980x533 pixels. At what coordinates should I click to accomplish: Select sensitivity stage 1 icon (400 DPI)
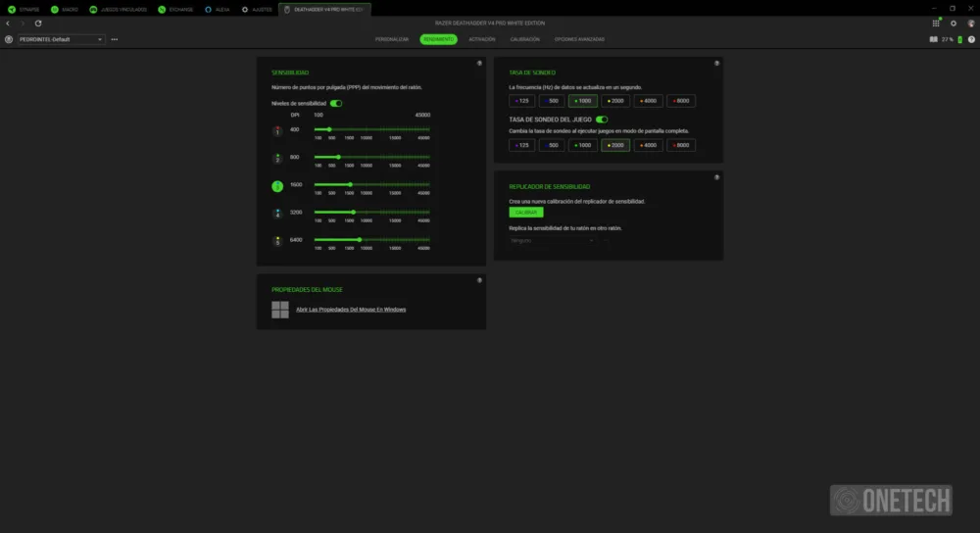click(x=277, y=130)
